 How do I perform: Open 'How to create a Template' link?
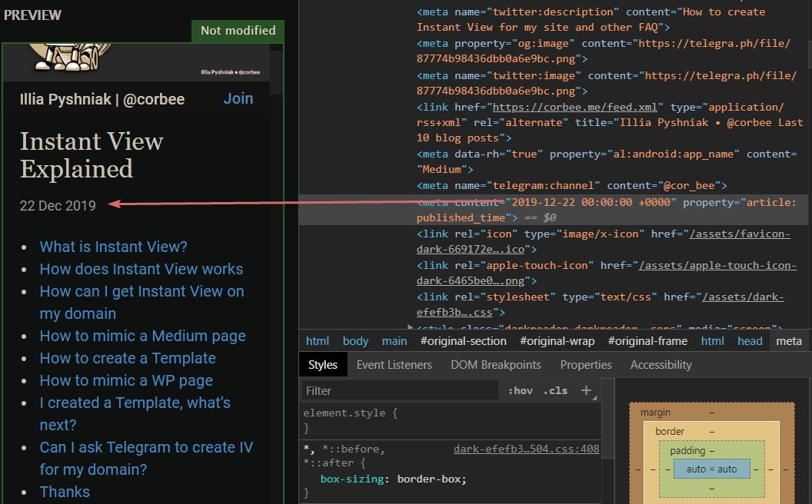[x=128, y=358]
